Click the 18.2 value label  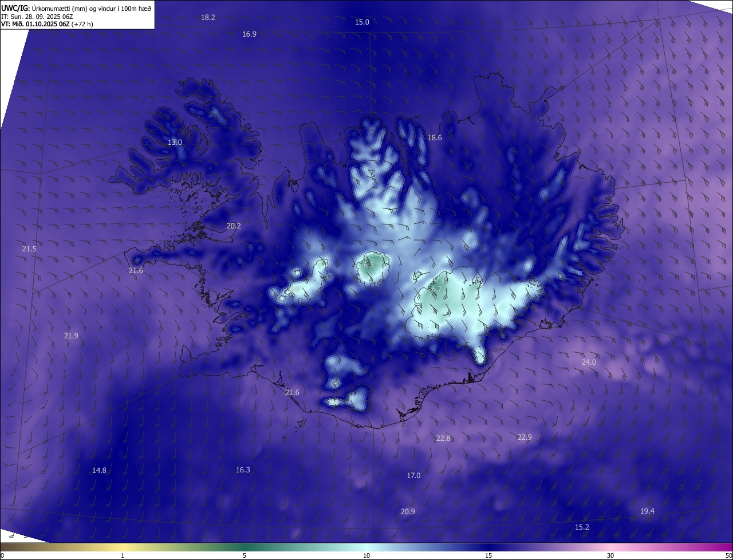pyautogui.click(x=208, y=18)
